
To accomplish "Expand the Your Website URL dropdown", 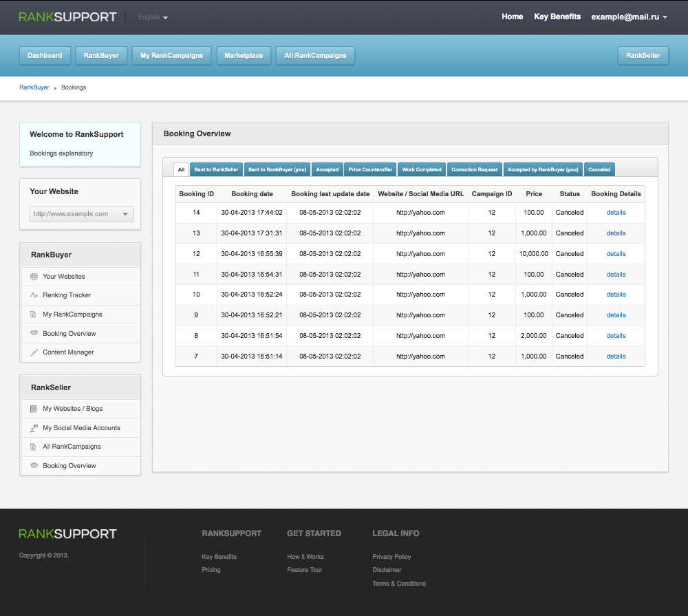I will (x=82, y=214).
